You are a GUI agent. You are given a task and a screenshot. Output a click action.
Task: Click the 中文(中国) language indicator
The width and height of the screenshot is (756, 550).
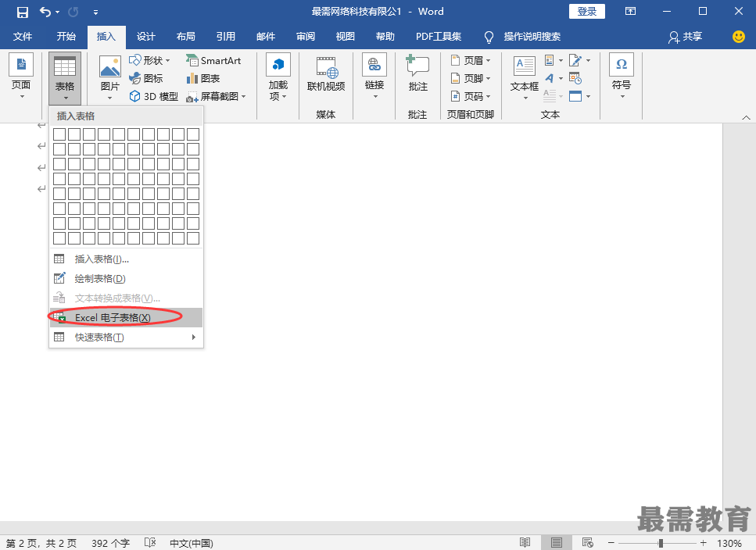tap(192, 543)
